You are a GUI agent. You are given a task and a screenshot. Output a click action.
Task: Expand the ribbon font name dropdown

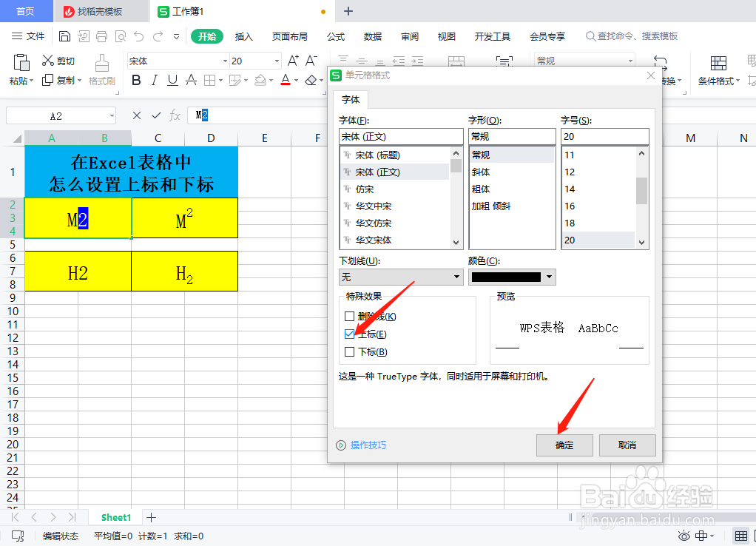point(225,61)
